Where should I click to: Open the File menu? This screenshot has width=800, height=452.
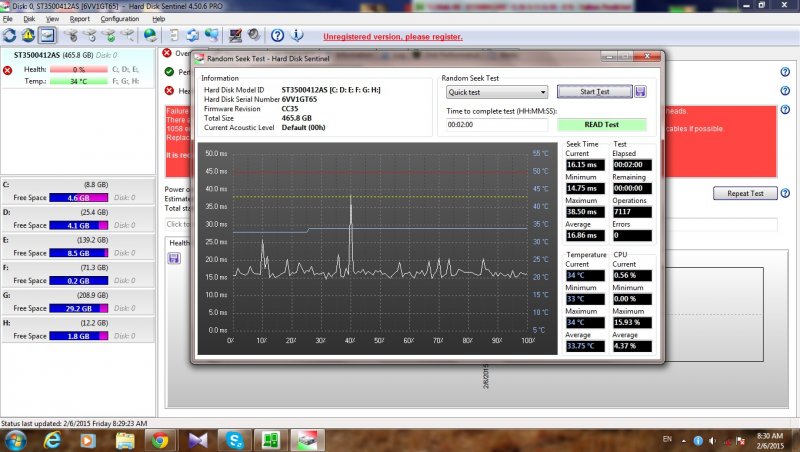point(8,19)
